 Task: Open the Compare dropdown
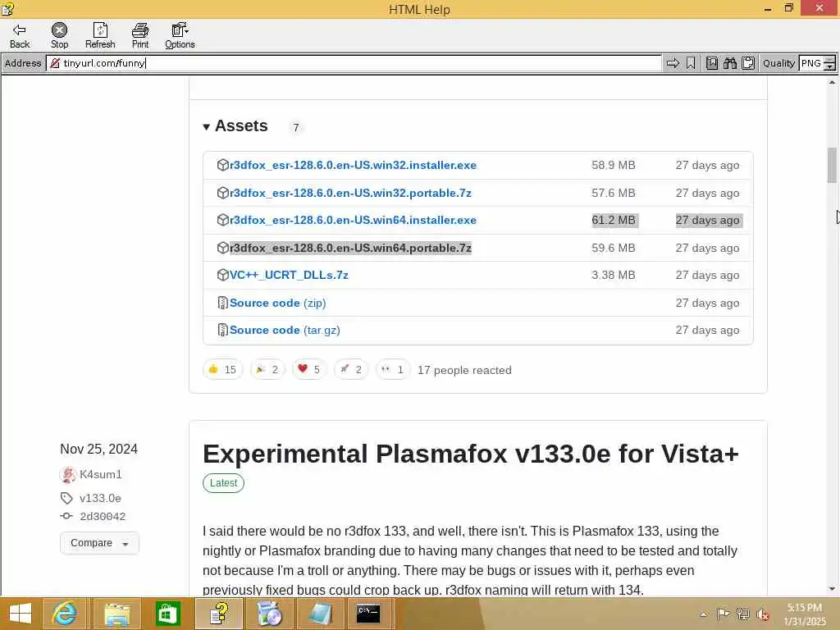(x=99, y=543)
